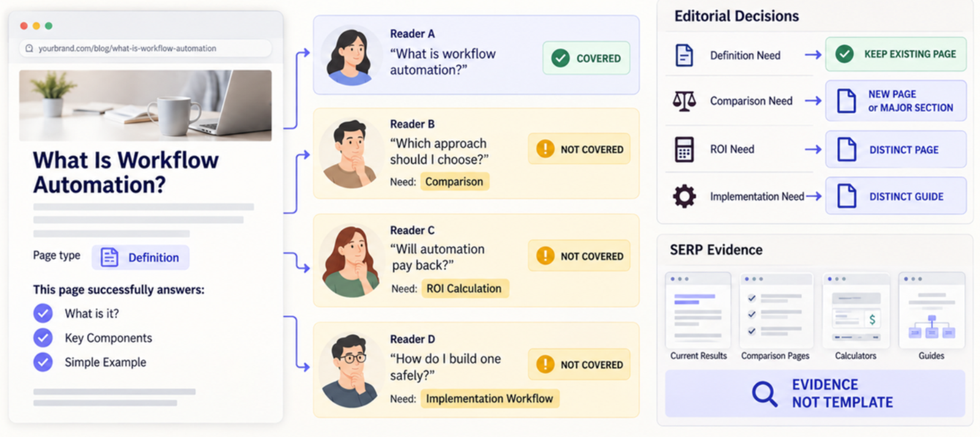This screenshot has width=980, height=437.
Task: Click Reader B's question 'Which approach should I choose?'
Action: click(x=439, y=151)
